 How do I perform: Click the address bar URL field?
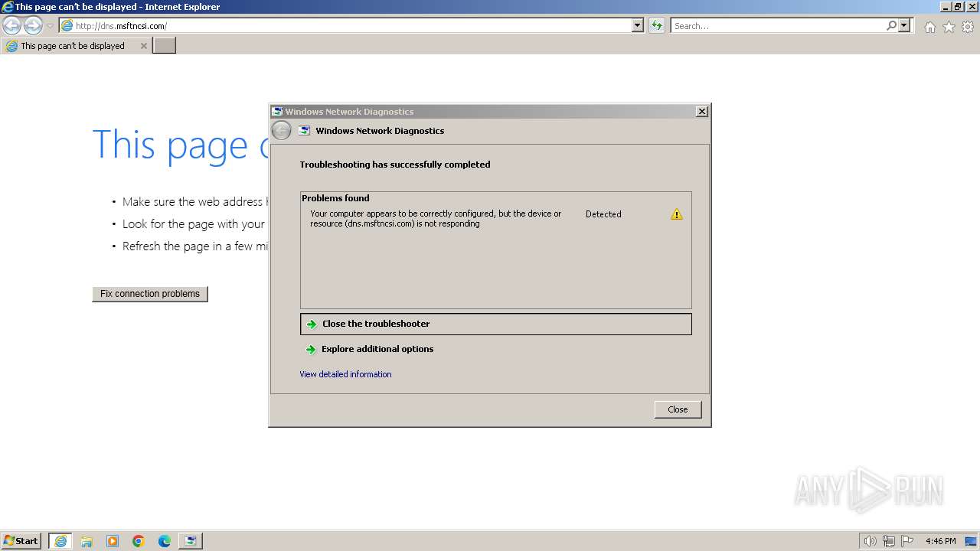click(x=345, y=25)
